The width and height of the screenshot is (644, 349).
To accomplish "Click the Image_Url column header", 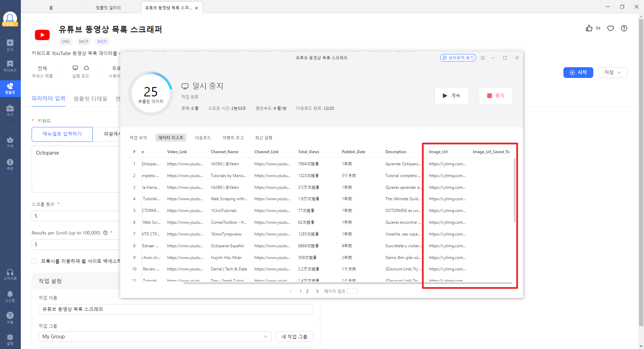I will 438,152.
